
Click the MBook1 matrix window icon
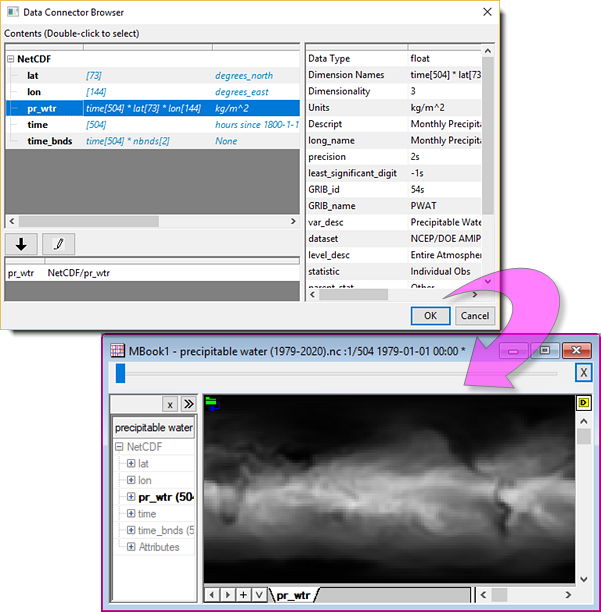click(117, 351)
